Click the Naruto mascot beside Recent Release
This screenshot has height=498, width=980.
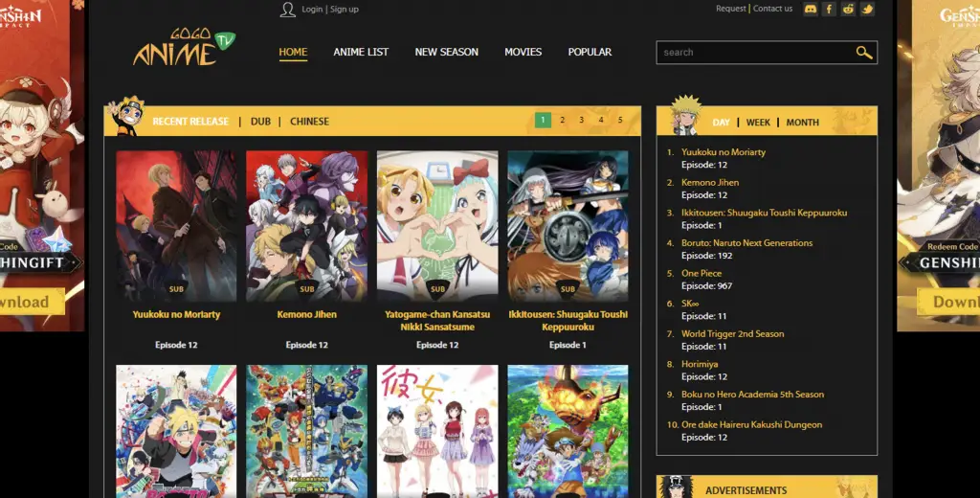pyautogui.click(x=126, y=116)
